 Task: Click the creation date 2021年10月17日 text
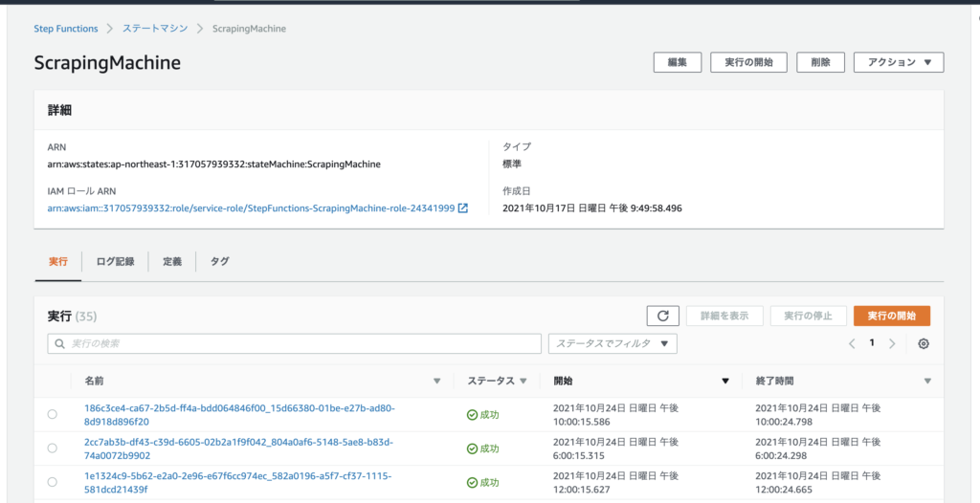591,208
